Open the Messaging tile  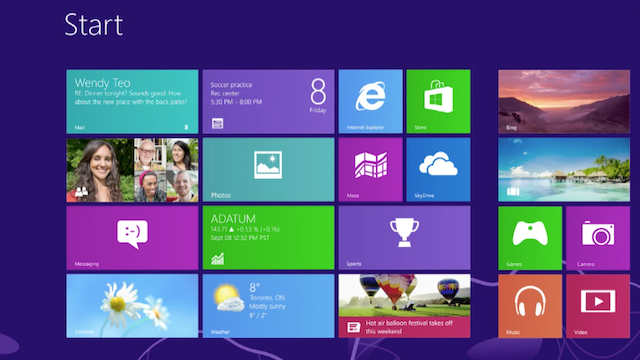[132, 238]
